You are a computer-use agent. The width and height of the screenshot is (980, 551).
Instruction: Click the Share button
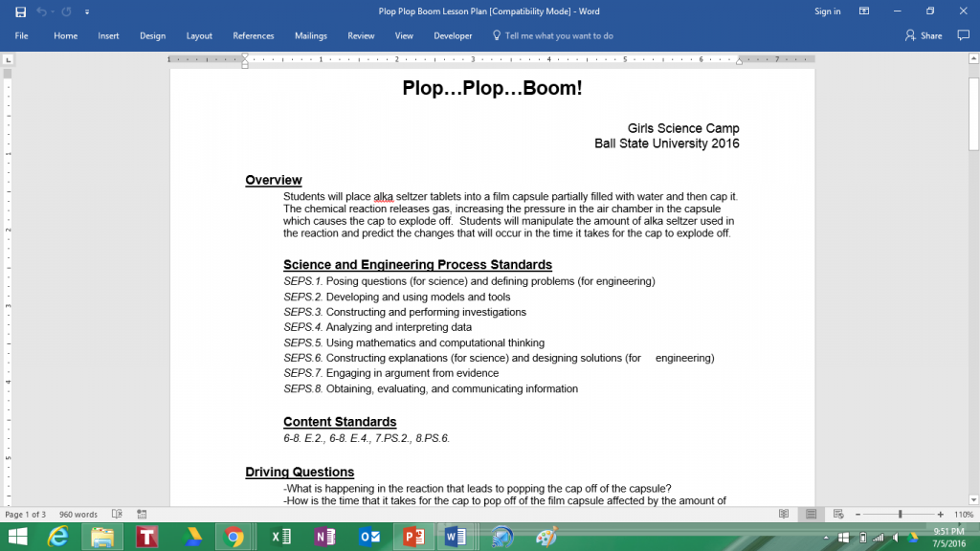pyautogui.click(x=924, y=35)
